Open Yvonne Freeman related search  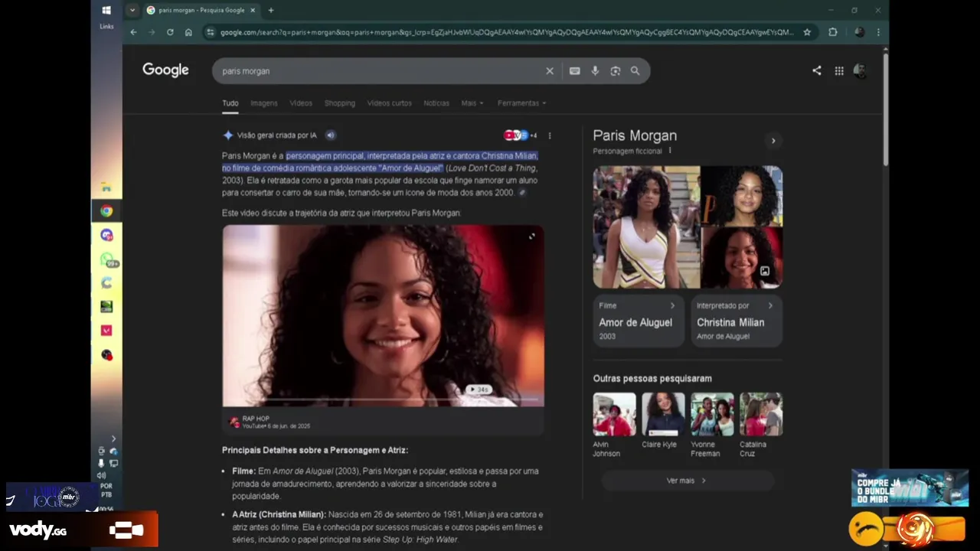coord(712,425)
